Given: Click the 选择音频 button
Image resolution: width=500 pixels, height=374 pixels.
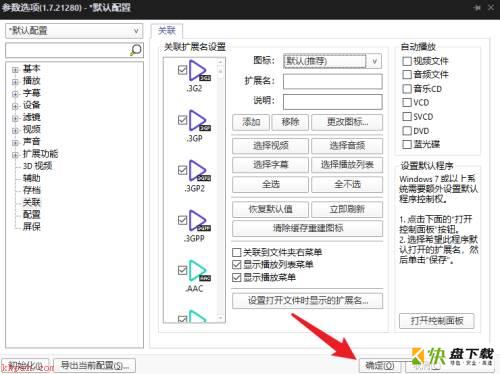Looking at the screenshot, I should tap(347, 146).
